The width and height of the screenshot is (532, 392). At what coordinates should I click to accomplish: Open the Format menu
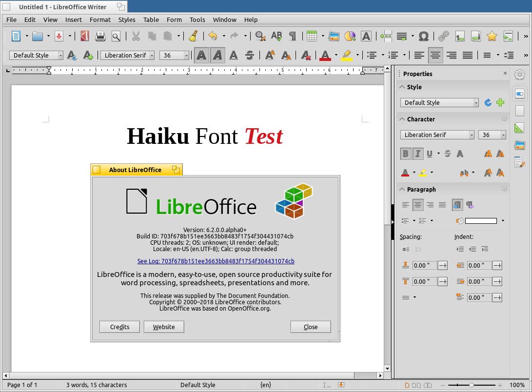pos(100,20)
